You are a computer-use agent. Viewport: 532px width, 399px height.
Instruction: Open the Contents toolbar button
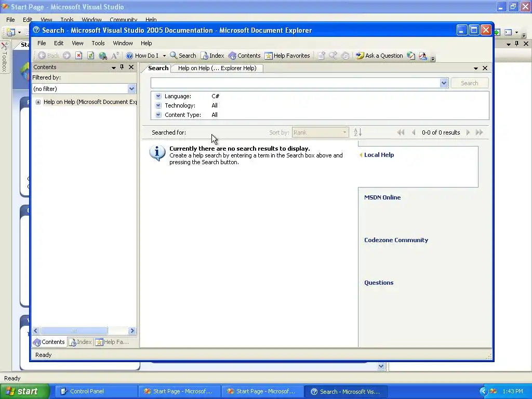pyautogui.click(x=244, y=56)
